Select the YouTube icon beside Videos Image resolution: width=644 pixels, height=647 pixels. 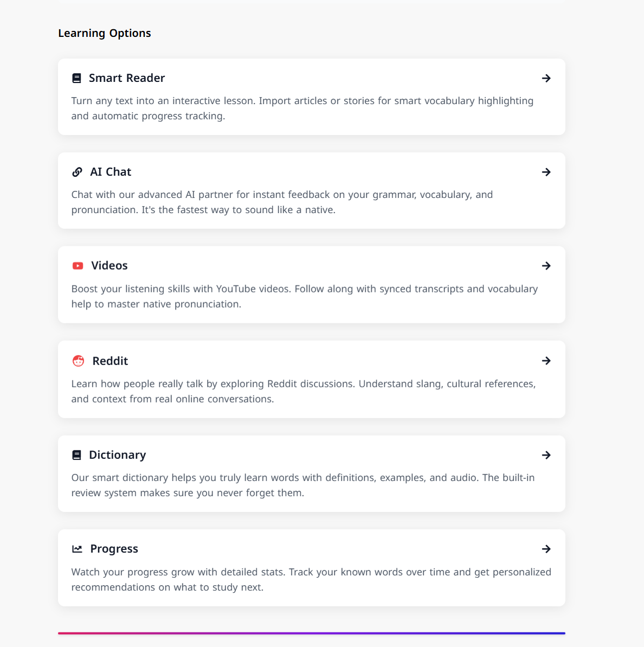pos(78,266)
